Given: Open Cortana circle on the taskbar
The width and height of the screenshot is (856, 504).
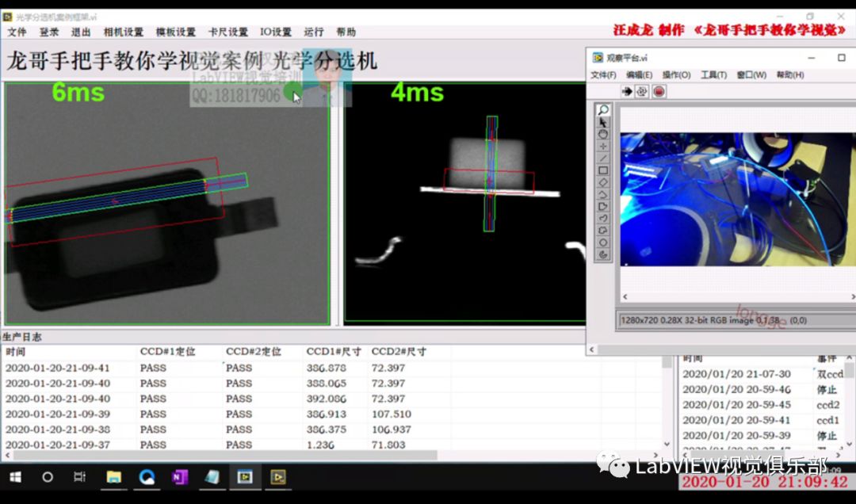Looking at the screenshot, I should pos(48,477).
